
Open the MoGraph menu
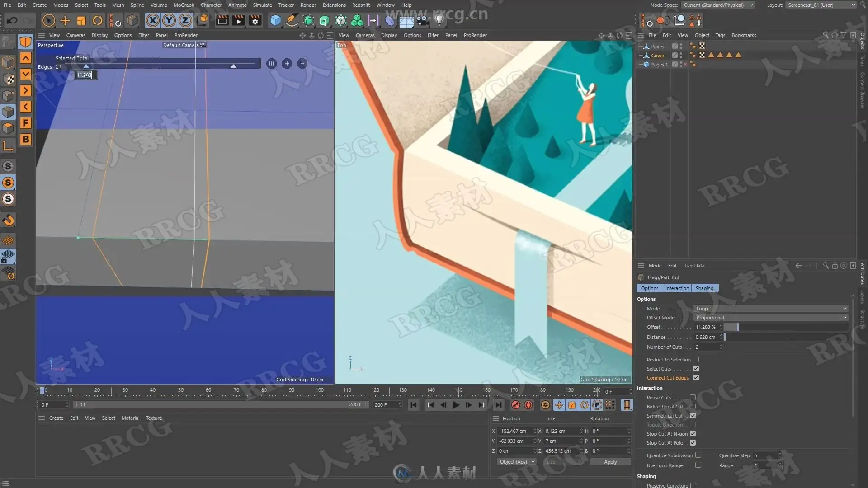[184, 5]
